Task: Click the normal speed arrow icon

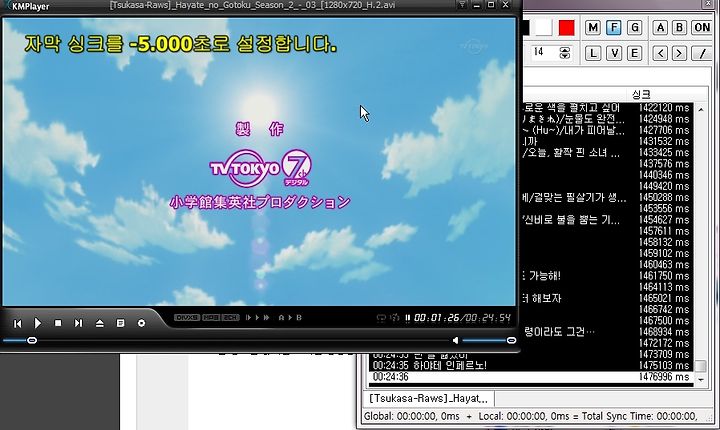Action: (257, 317)
